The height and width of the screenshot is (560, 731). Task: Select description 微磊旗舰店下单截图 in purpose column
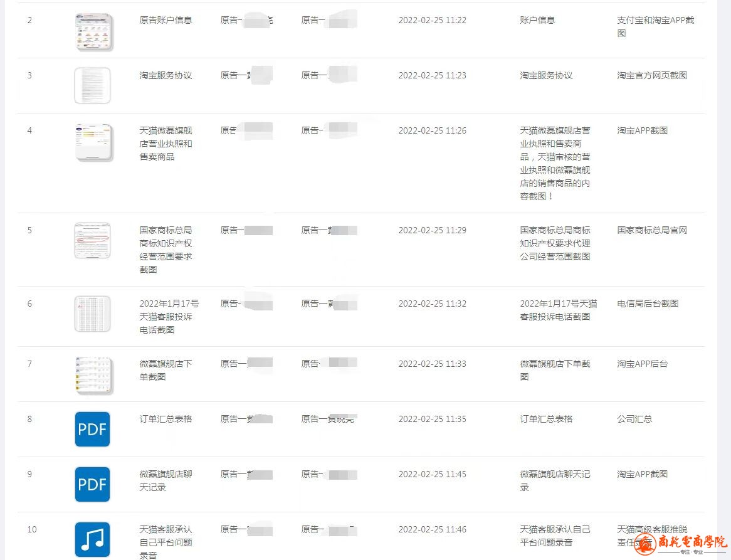point(555,370)
